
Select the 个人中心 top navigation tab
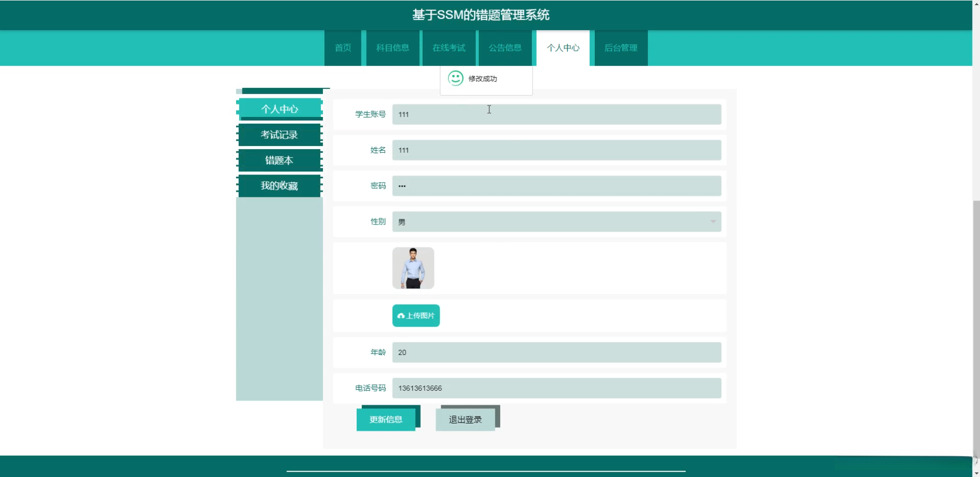click(563, 48)
